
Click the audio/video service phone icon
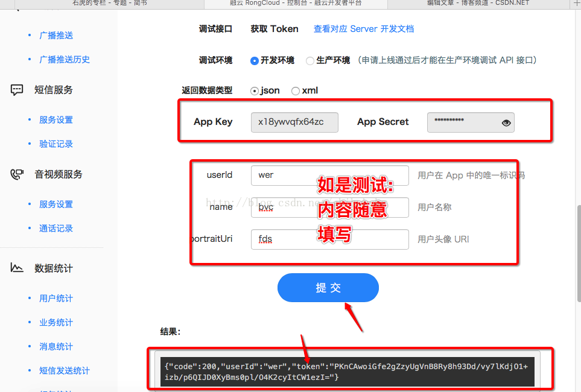coord(17,174)
